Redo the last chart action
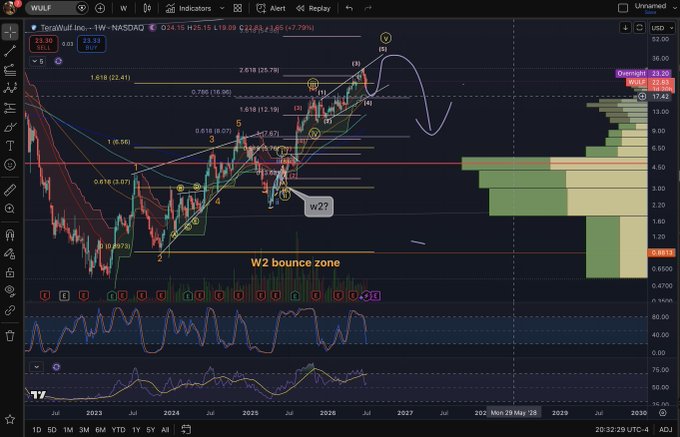 pos(368,8)
